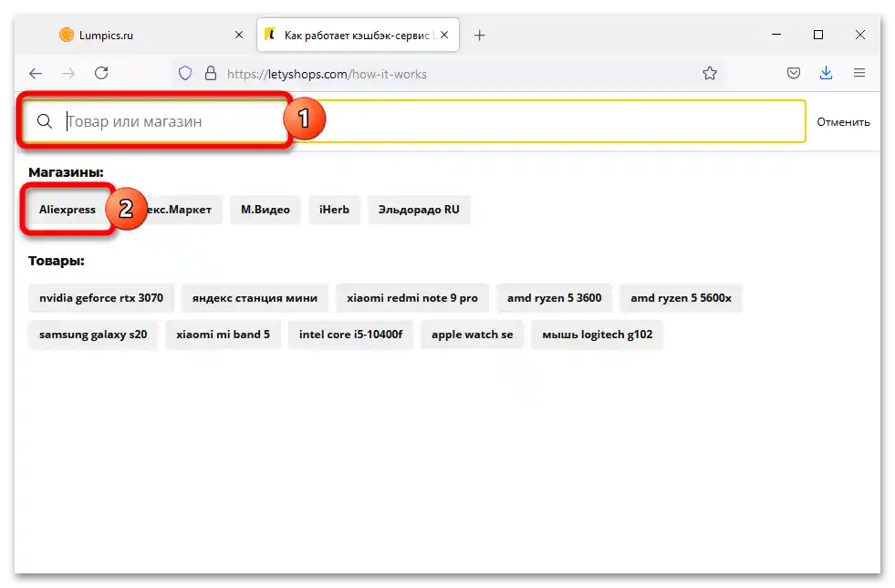Select the 'Как работает кэшбэк-сервис' tab
895x588 pixels.
358,36
